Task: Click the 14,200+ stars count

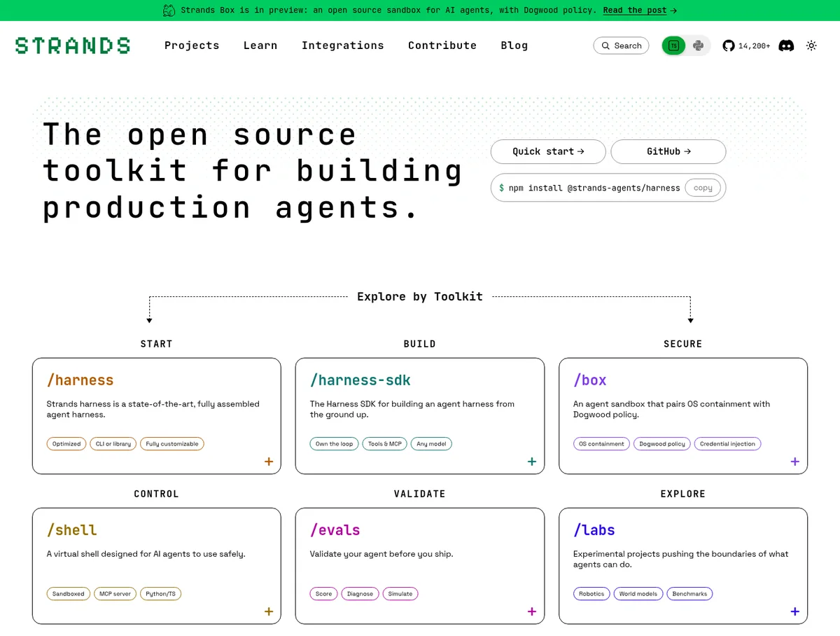Action: [754, 46]
